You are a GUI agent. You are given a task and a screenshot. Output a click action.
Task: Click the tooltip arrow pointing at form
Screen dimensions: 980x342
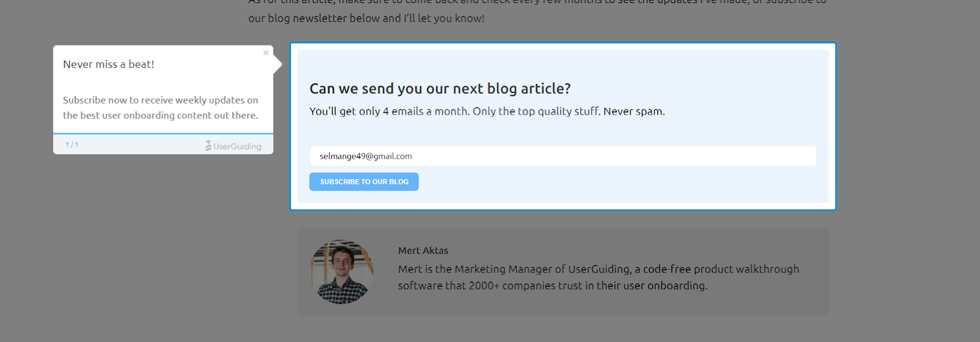[277, 64]
